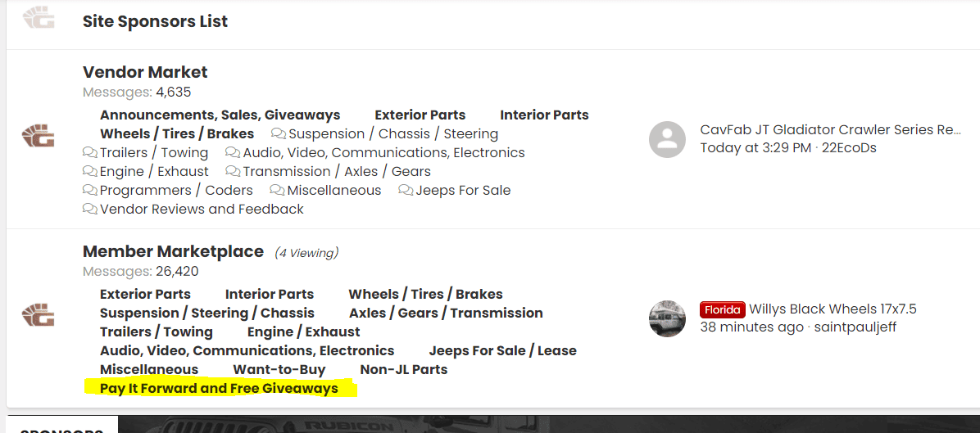
Task: Select the Florida prefix tag
Action: click(x=723, y=309)
